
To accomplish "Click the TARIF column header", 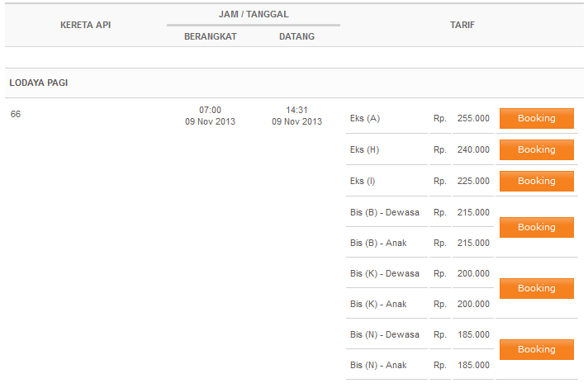I will pos(462,25).
